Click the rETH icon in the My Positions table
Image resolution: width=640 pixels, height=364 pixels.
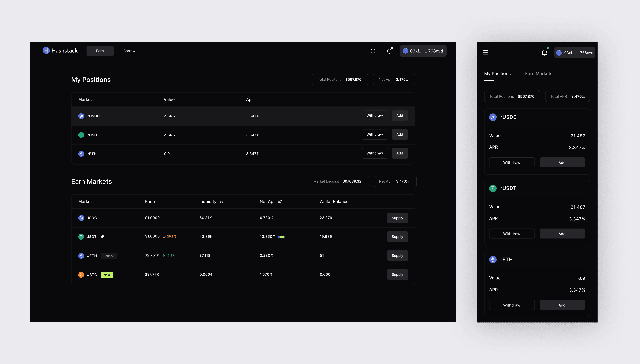(81, 154)
